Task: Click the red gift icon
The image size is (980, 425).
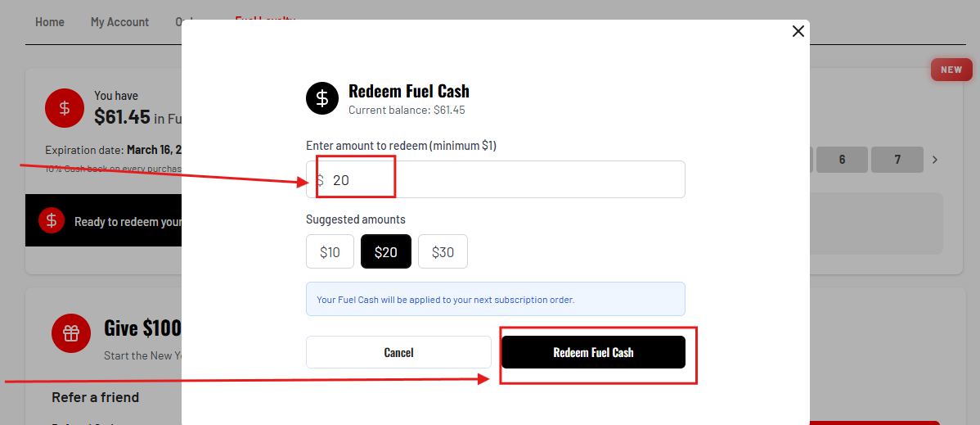Action: 71,332
